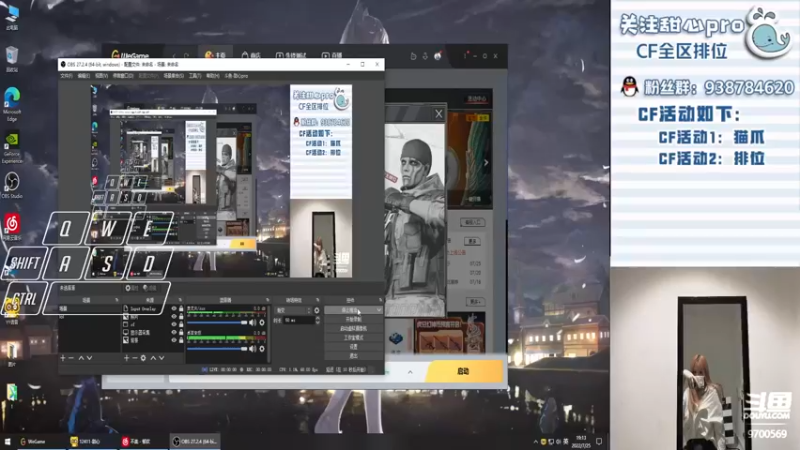The image size is (800, 450).
Task: Close the WeGame popup with the X
Action: 439,114
